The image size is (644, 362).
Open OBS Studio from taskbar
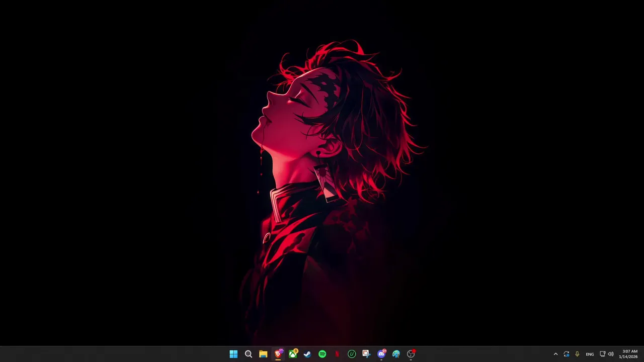click(411, 354)
